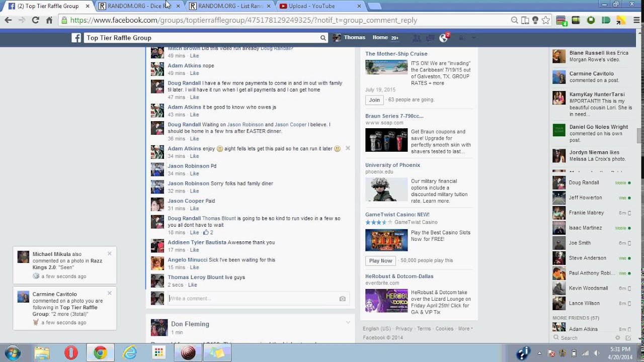Open a new browser tab
This screenshot has width=644, height=362.
click(x=374, y=6)
